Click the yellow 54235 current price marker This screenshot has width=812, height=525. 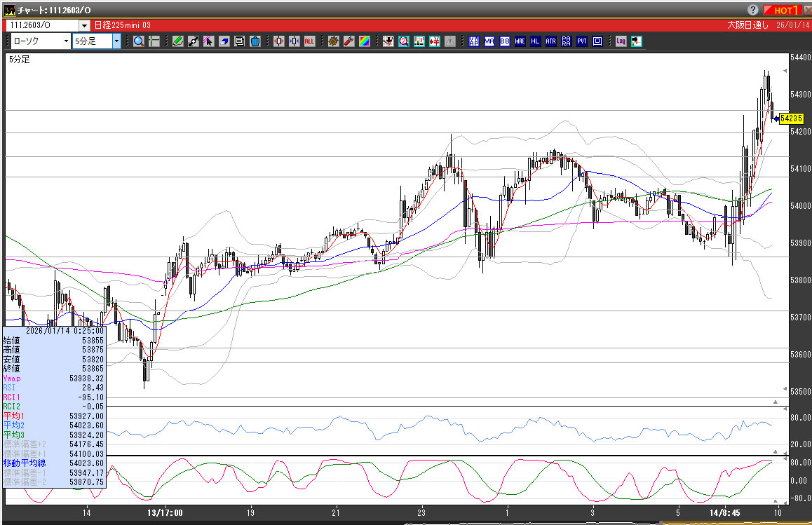click(x=790, y=118)
